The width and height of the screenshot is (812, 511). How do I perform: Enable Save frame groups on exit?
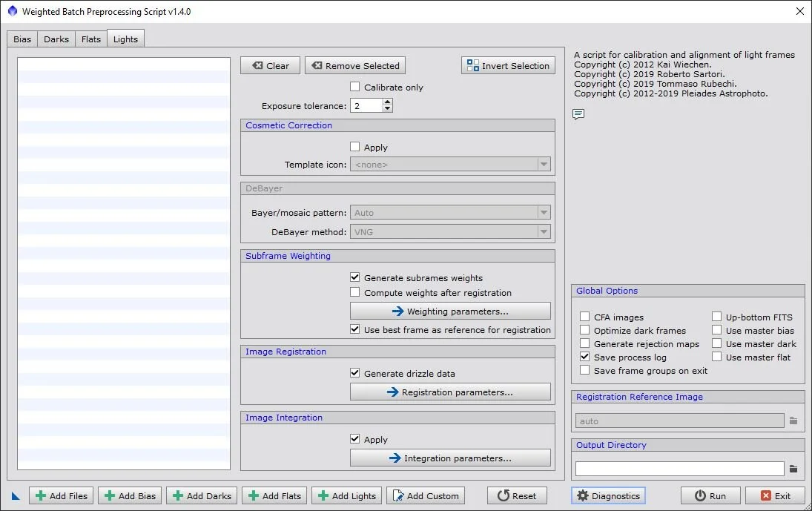[x=584, y=370]
